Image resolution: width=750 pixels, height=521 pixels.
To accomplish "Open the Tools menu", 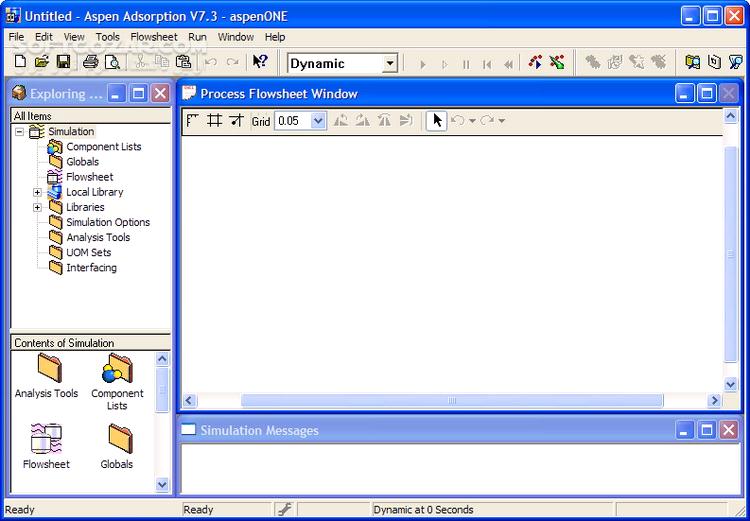I will 108,37.
